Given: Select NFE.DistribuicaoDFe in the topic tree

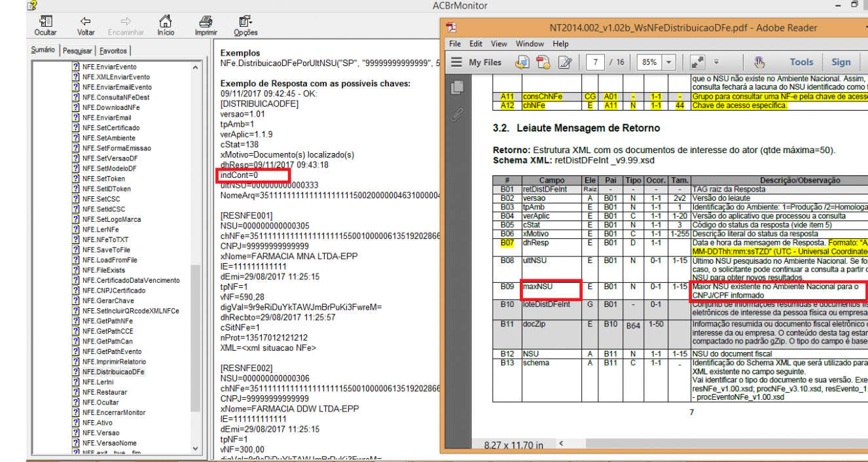Looking at the screenshot, I should coord(113,372).
